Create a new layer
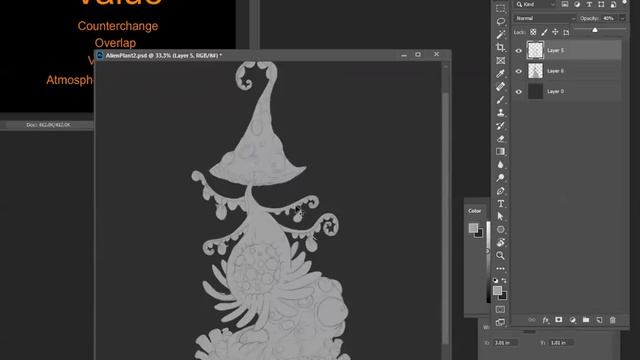The width and height of the screenshot is (640, 360). [599, 320]
